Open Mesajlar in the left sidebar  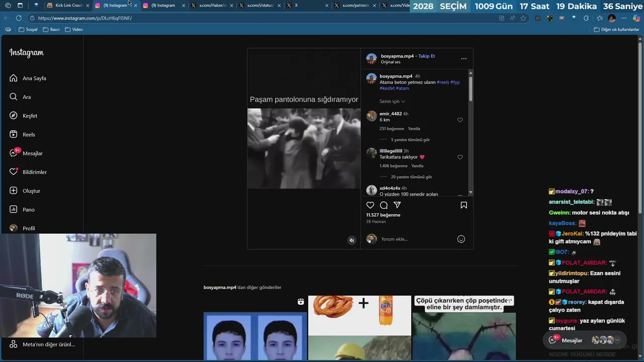(26, 153)
